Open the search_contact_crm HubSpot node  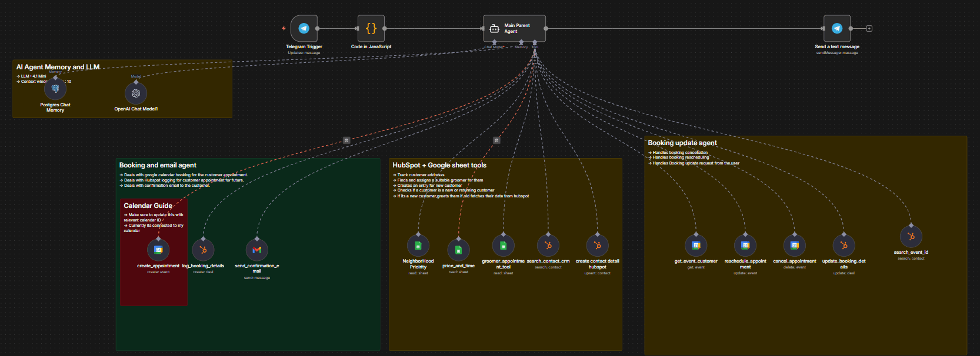point(548,245)
